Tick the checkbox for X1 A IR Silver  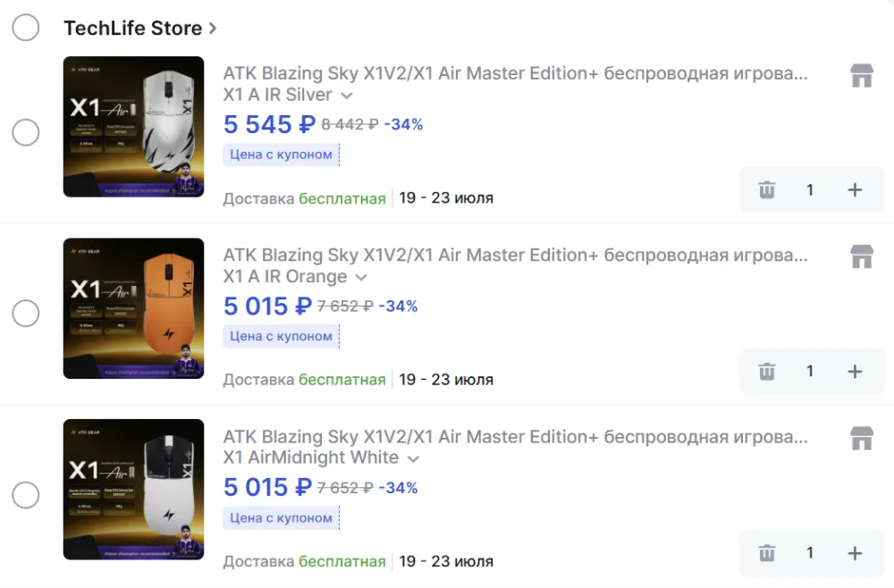point(26,132)
